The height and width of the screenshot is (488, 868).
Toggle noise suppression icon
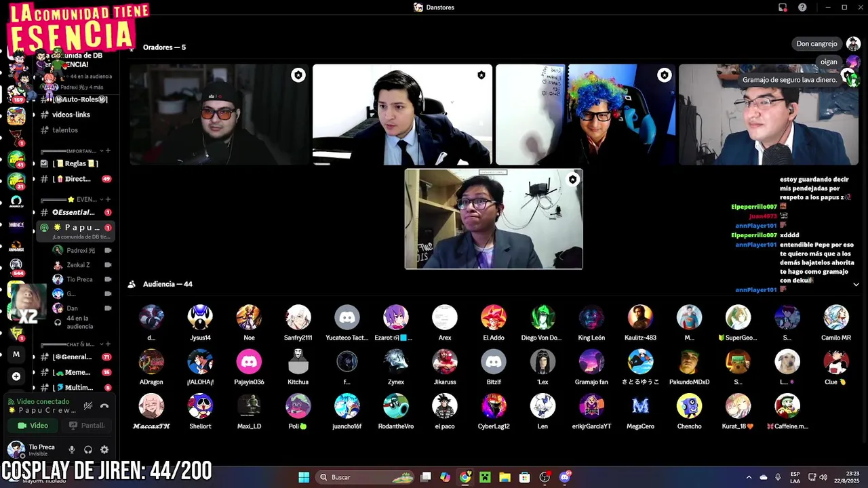[87, 405]
